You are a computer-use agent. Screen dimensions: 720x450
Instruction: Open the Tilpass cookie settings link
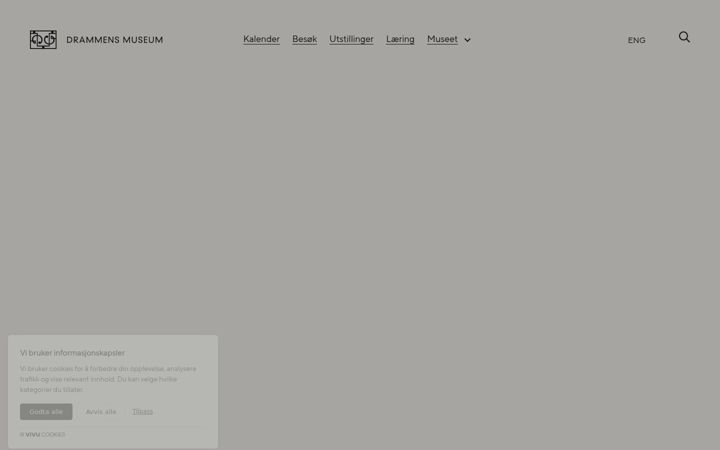(142, 411)
